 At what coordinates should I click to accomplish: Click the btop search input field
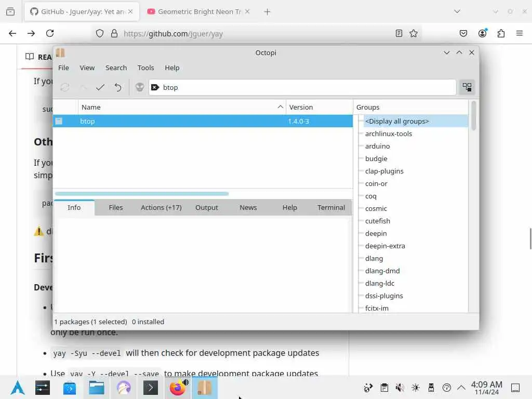pos(302,87)
